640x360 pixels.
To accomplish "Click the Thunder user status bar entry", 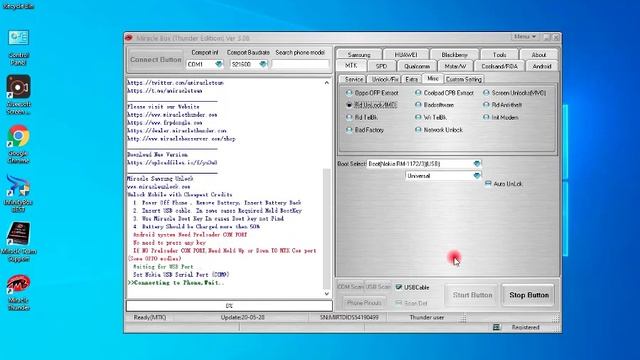I will [427, 317].
